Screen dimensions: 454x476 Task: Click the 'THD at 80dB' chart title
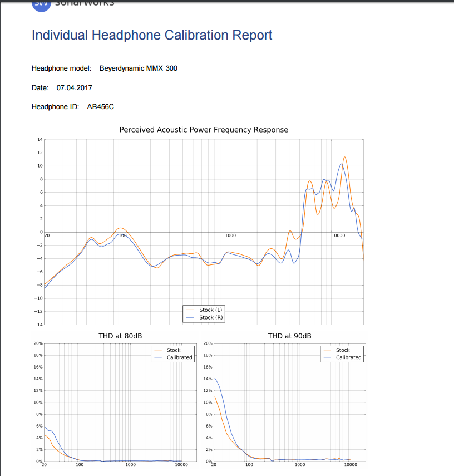(x=120, y=336)
